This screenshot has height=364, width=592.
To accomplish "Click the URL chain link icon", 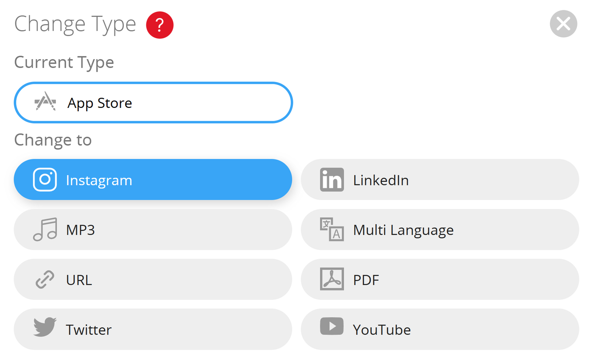I will 45,279.
